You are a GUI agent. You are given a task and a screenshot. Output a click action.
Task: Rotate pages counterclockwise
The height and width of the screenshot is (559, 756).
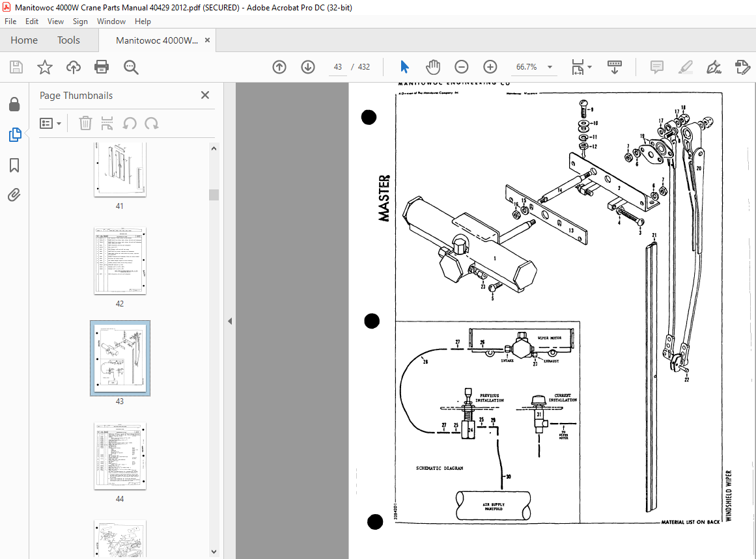[x=129, y=124]
